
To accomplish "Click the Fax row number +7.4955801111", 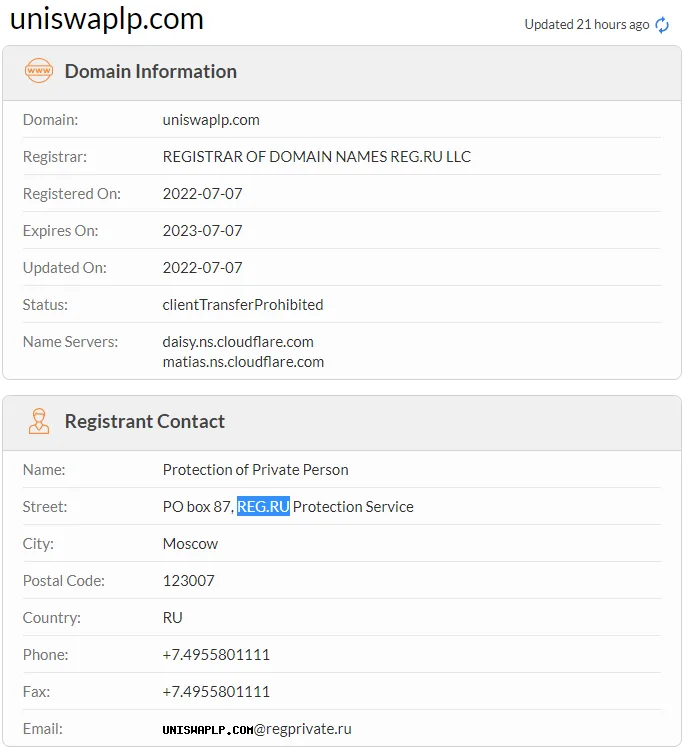I will [x=216, y=692].
